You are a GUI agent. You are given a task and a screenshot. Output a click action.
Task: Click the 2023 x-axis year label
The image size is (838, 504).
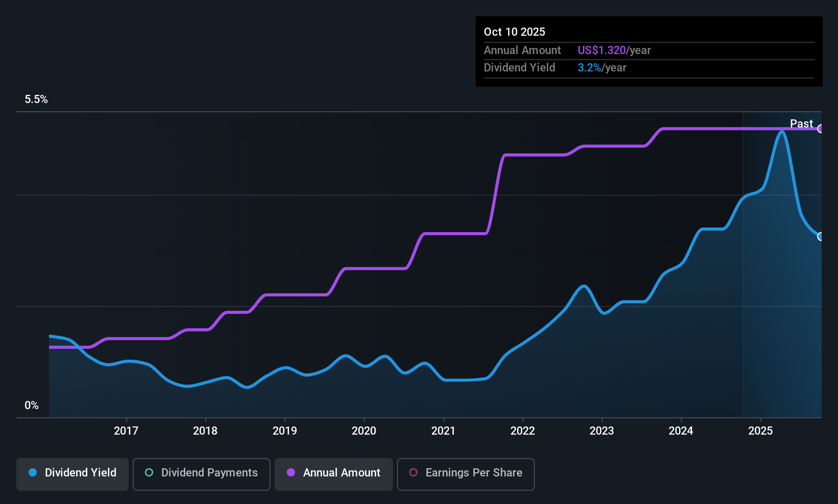pyautogui.click(x=602, y=431)
